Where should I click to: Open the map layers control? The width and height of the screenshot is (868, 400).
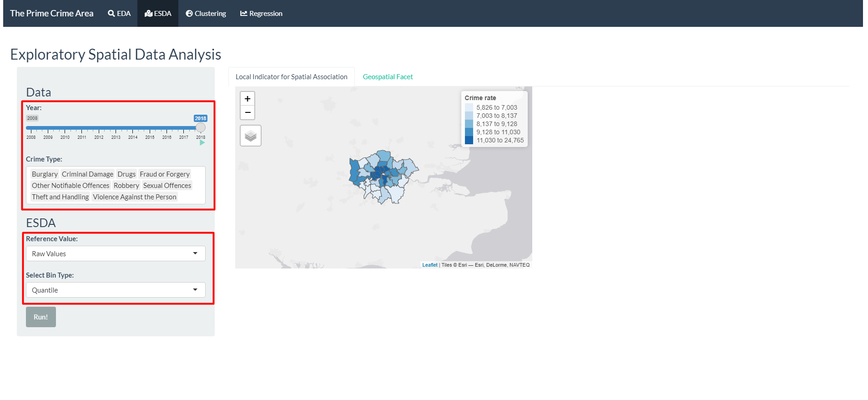[x=250, y=136]
